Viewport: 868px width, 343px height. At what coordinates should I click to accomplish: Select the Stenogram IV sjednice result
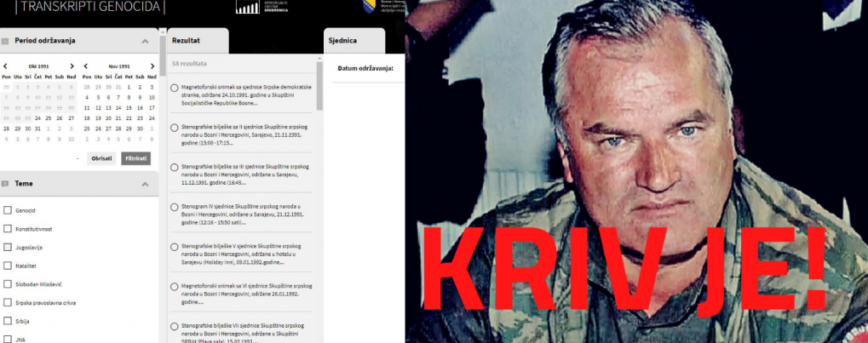click(175, 207)
